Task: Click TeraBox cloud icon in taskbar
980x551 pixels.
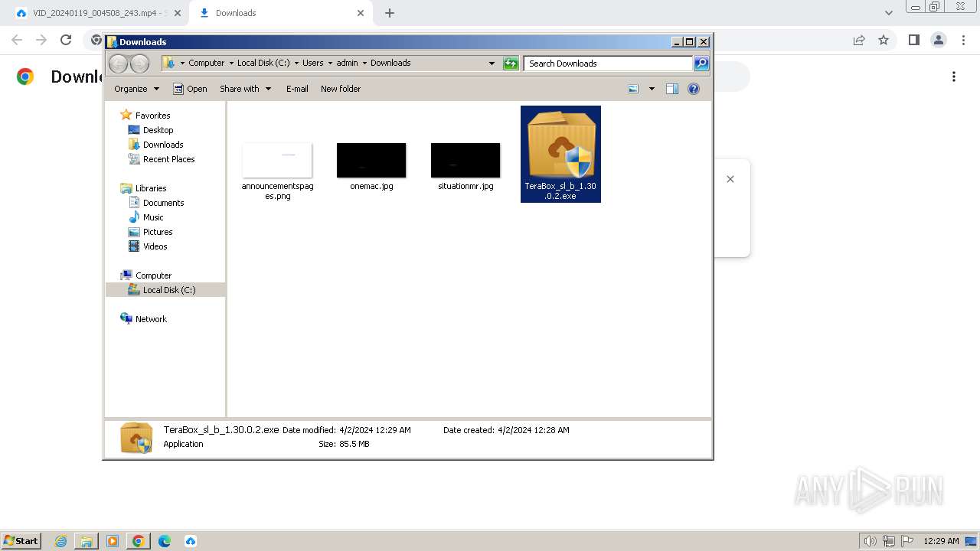Action: pos(191,541)
